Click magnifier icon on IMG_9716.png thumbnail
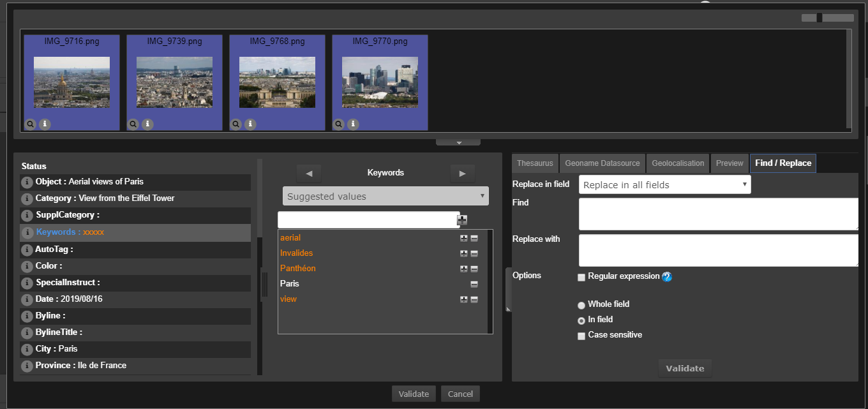 30,124
